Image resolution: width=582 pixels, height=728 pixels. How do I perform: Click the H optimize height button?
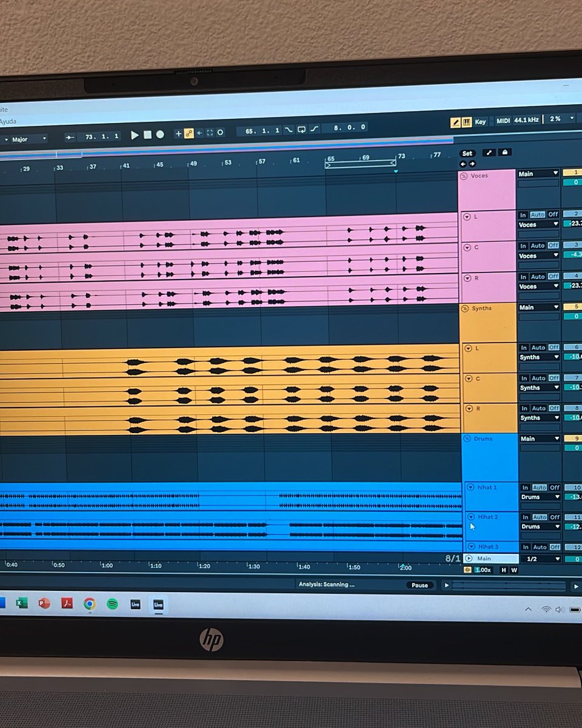[x=504, y=570]
